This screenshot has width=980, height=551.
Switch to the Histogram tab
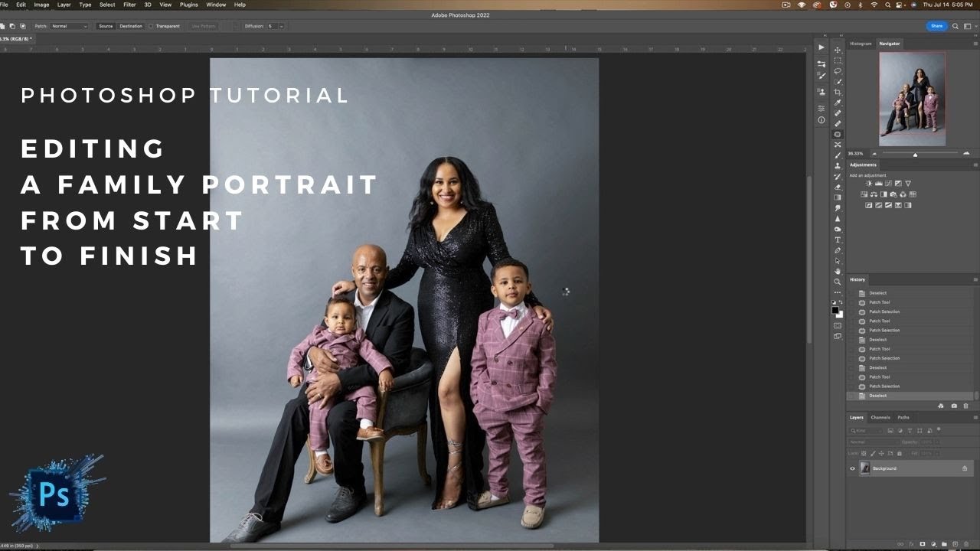click(861, 44)
